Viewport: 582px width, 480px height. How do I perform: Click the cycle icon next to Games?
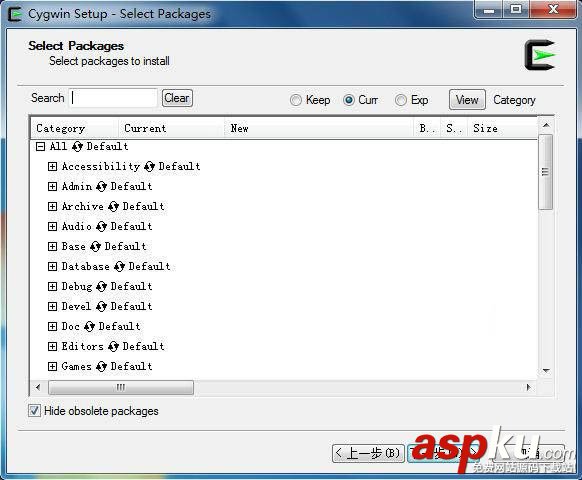[x=101, y=367]
